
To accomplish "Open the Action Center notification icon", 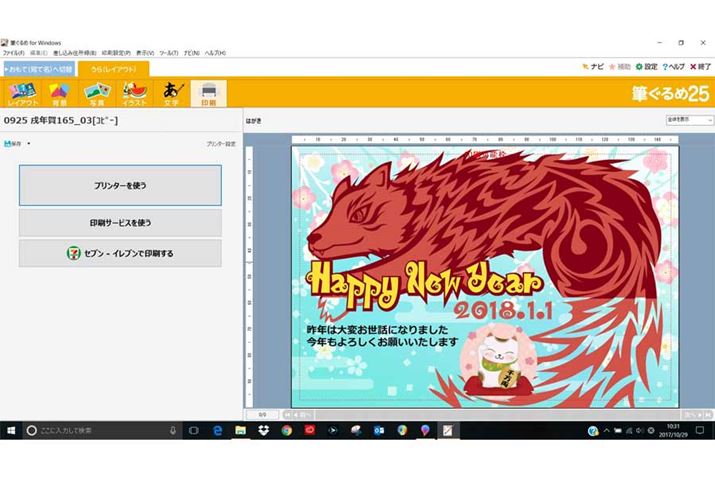I will [699, 430].
